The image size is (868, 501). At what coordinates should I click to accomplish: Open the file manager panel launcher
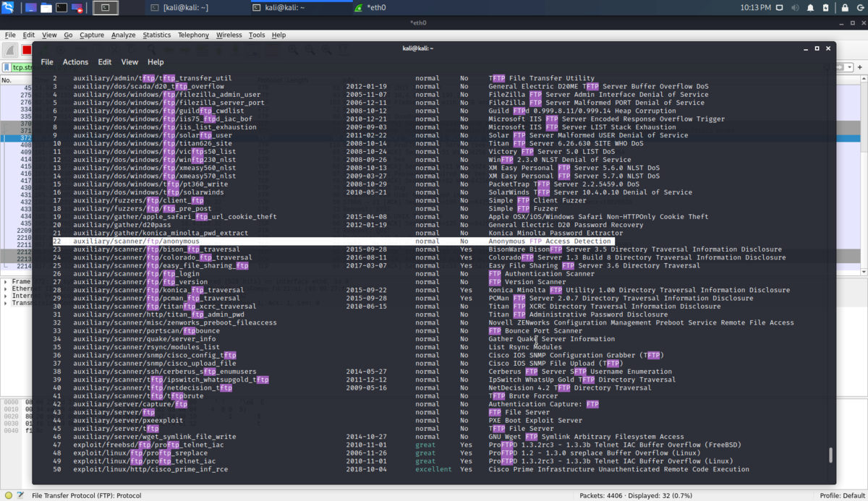pyautogui.click(x=46, y=8)
